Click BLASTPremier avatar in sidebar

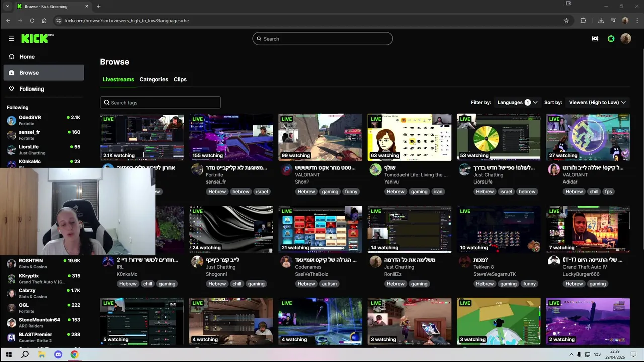[11, 337]
